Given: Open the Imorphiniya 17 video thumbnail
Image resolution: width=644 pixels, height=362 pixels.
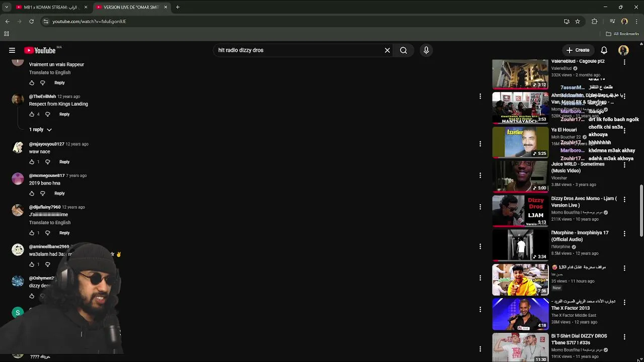Looking at the screenshot, I should 520,245.
